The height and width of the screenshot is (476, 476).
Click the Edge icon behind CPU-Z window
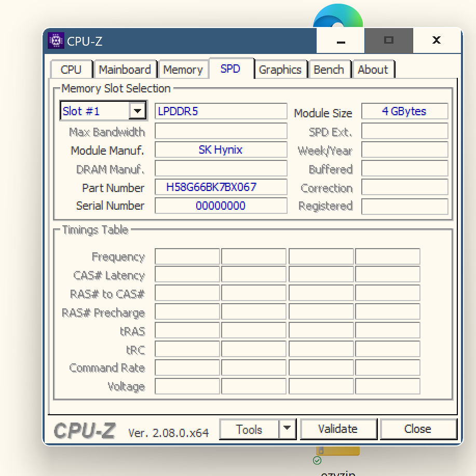(338, 16)
